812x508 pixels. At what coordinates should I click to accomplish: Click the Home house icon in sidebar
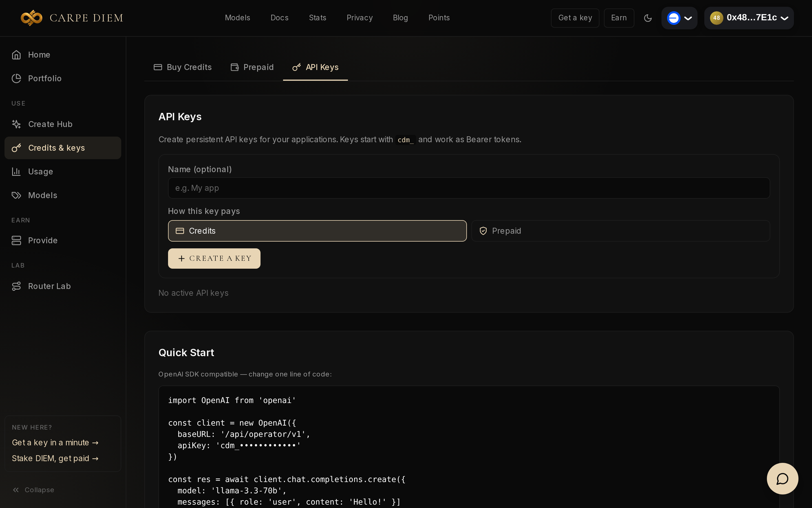(16, 55)
